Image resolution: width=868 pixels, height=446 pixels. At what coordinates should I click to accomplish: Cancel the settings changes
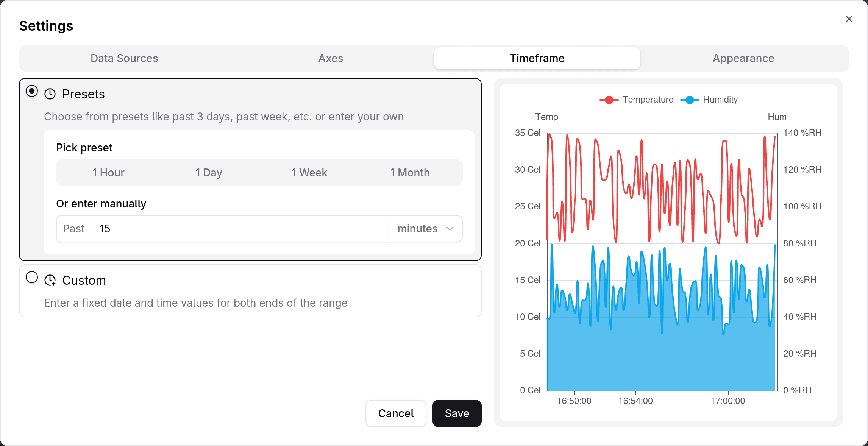[x=396, y=413]
